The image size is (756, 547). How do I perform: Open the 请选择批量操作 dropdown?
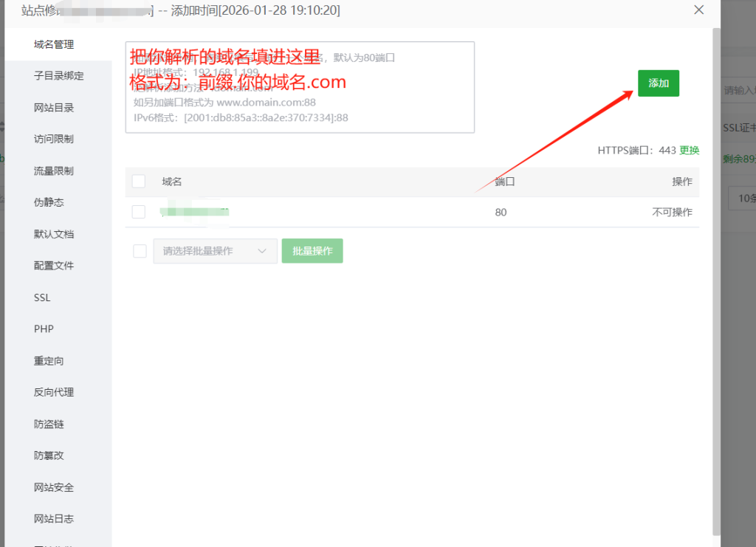214,250
